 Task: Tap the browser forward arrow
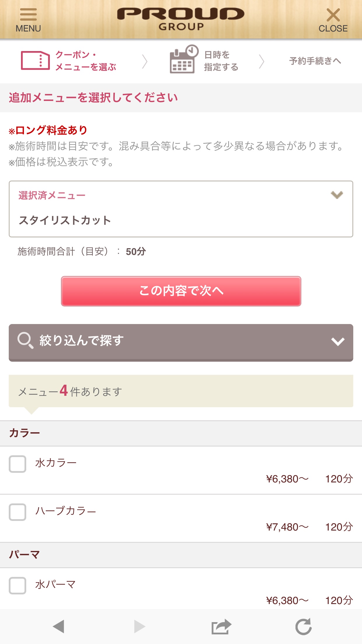click(x=139, y=626)
